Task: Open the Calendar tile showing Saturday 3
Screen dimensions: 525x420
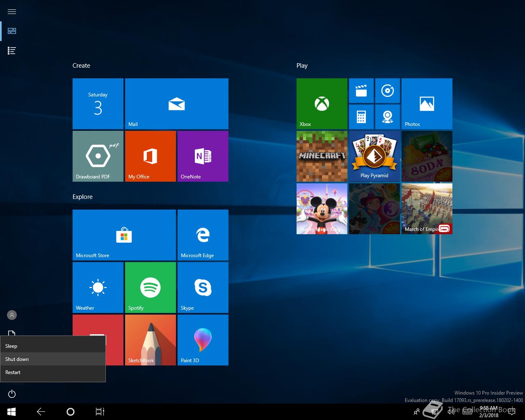Action: (x=98, y=104)
